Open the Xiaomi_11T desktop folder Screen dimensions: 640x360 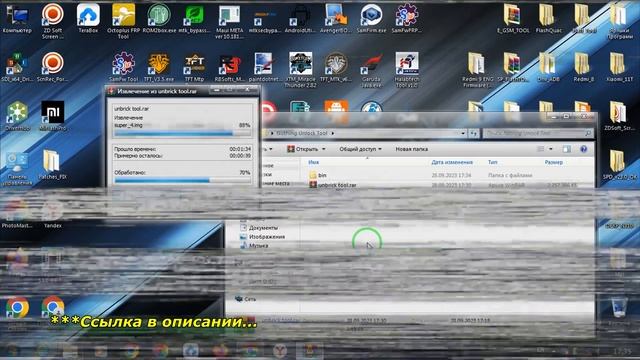[x=619, y=67]
